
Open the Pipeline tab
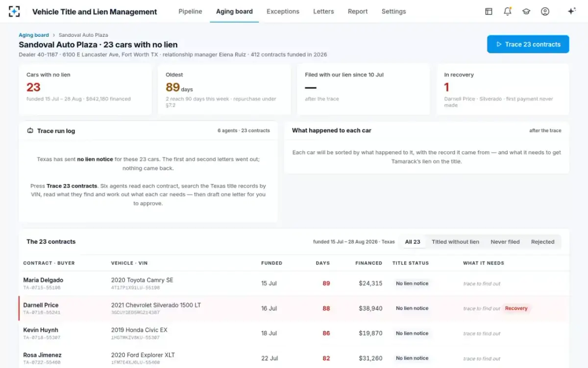point(190,11)
